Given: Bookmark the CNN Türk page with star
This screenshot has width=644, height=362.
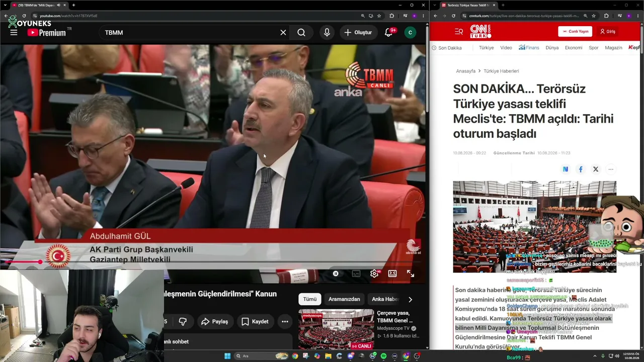Looking at the screenshot, I should click(x=594, y=16).
